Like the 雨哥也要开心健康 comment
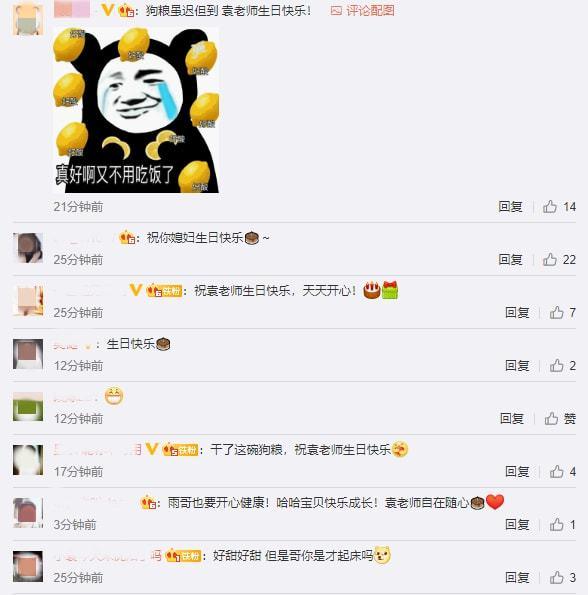This screenshot has height=595, width=588. point(563,525)
